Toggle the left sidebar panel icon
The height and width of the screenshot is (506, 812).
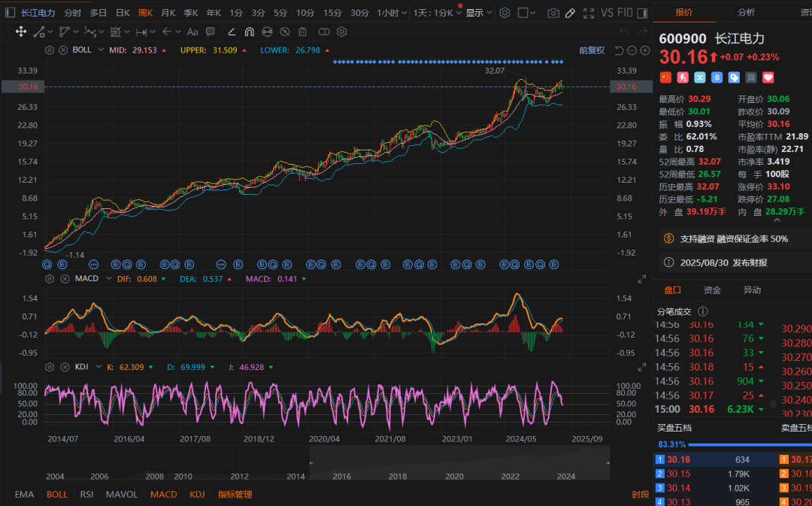[9, 13]
